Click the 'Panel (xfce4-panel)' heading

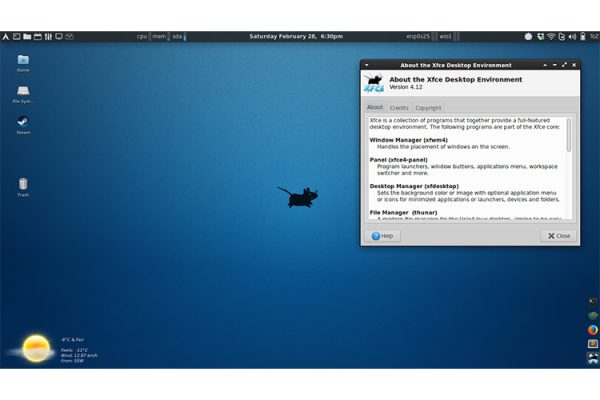(398, 160)
